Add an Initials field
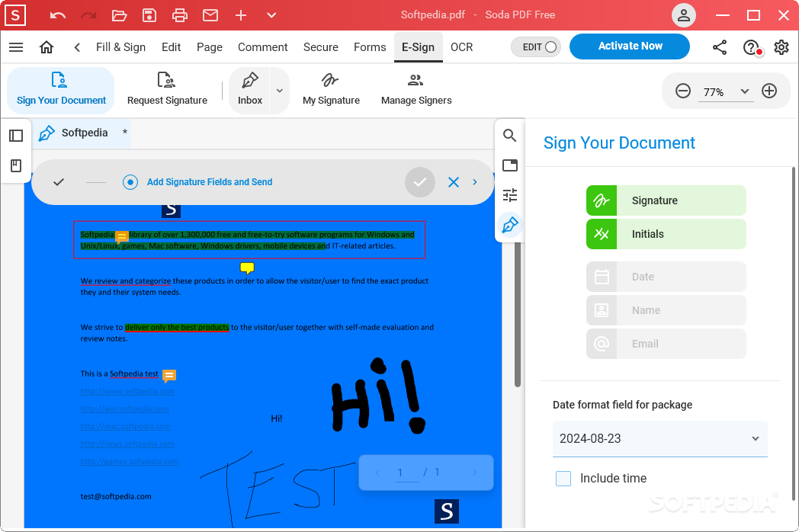 [x=666, y=235]
